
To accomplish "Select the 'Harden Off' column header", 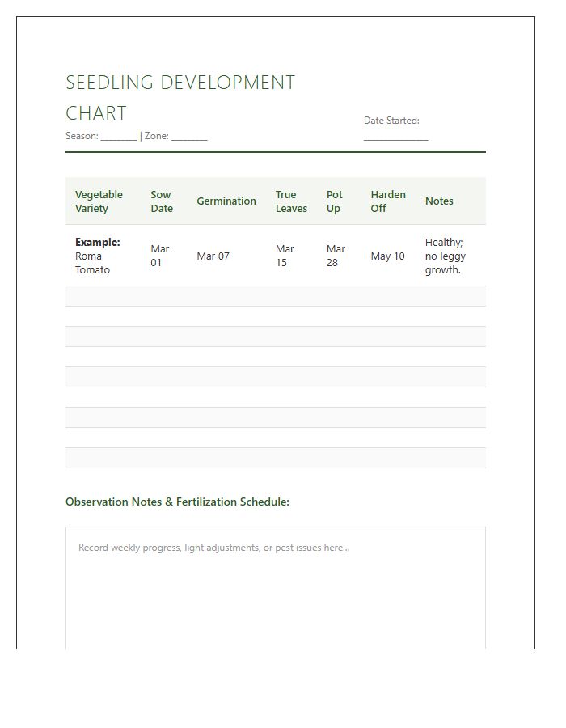I will click(388, 201).
